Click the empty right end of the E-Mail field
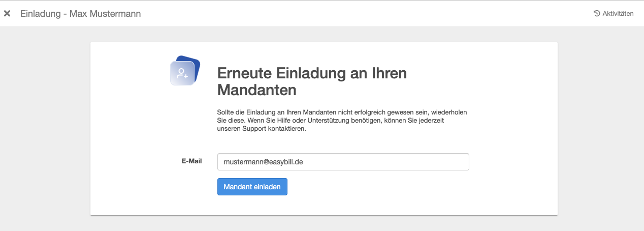This screenshot has width=644, height=231. (x=447, y=162)
